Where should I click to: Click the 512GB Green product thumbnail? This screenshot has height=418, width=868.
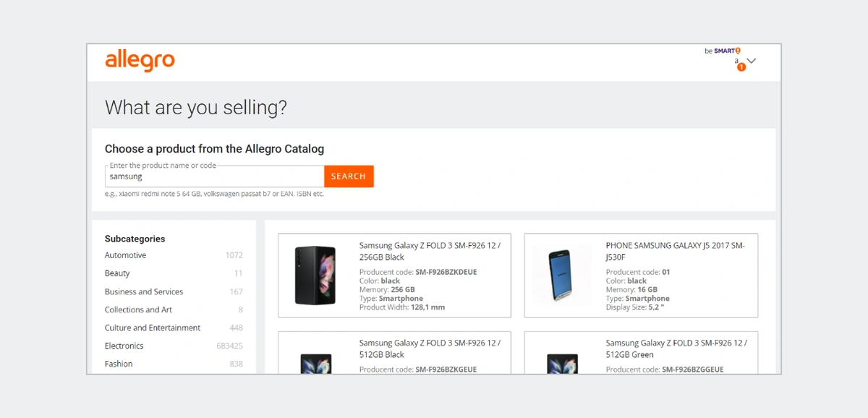(562, 364)
